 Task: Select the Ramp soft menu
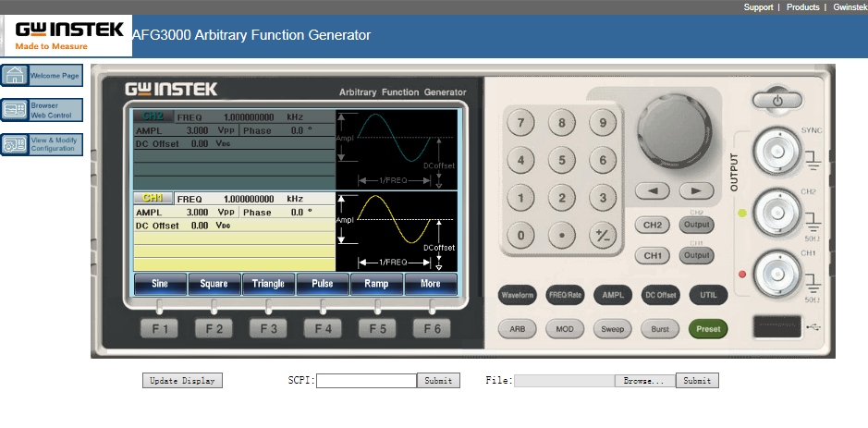[x=376, y=284]
